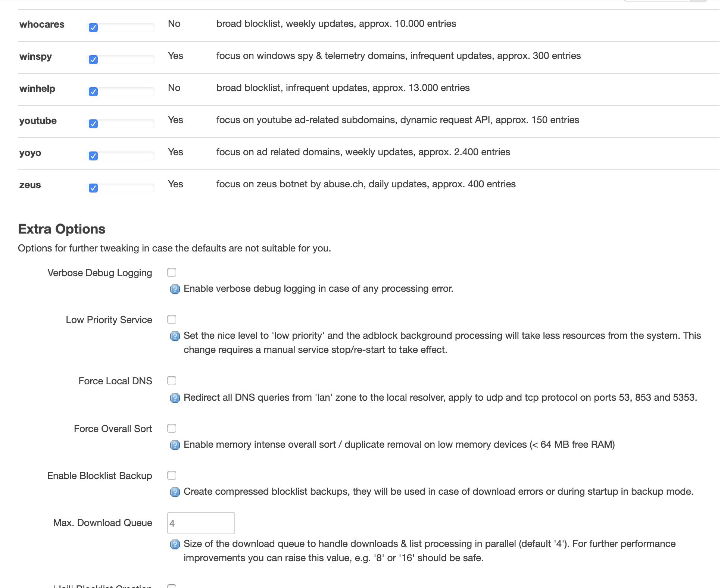Enable Verbose Debug Logging
The width and height of the screenshot is (724, 588).
click(172, 272)
